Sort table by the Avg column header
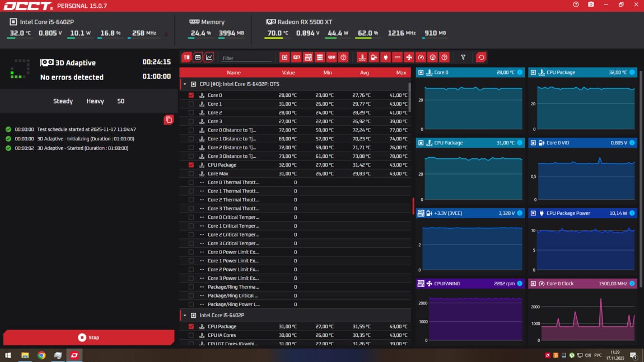 click(364, 73)
